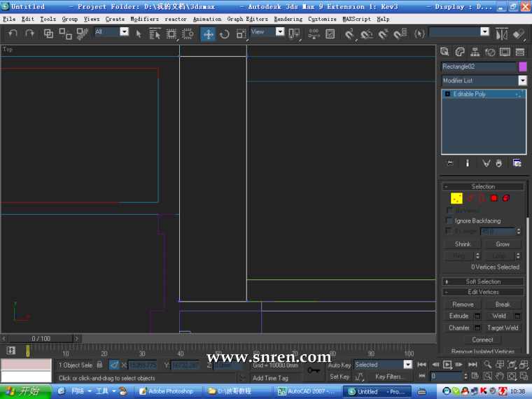Click the 0 / 100 time slider
This screenshot has width=532, height=399.
pyautogui.click(x=41, y=339)
